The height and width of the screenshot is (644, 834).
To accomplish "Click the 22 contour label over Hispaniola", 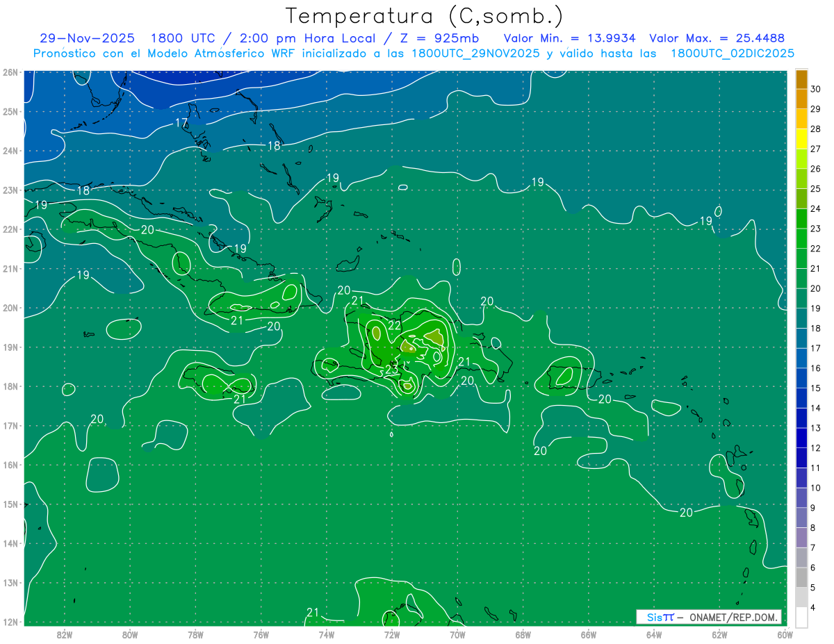I will [394, 325].
